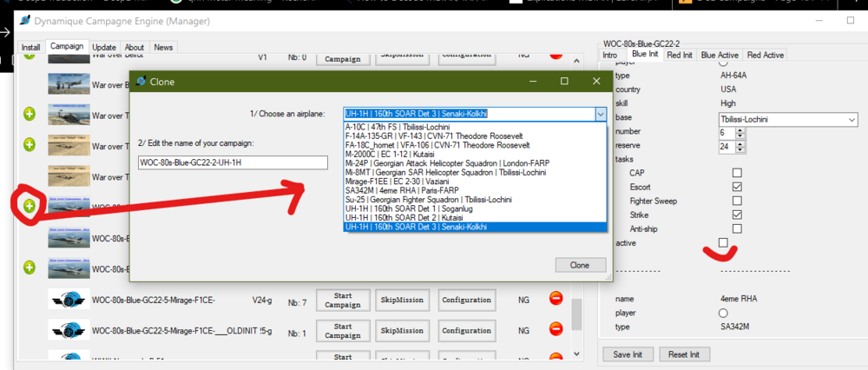Choose F-14A-135-GR VF-143 entry
Image resolution: width=868 pixels, height=370 pixels.
coord(476,135)
